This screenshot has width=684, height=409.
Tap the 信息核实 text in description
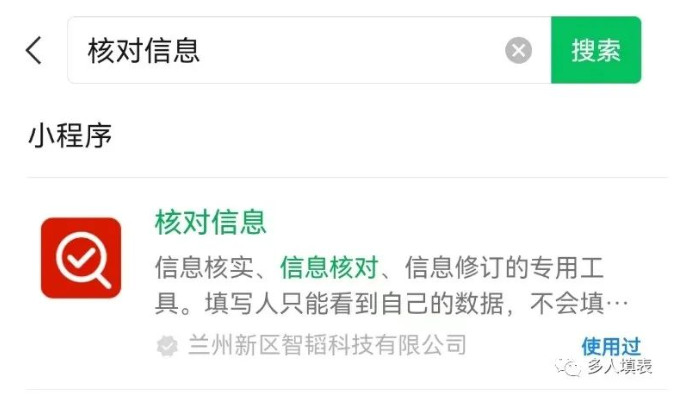coord(204,267)
